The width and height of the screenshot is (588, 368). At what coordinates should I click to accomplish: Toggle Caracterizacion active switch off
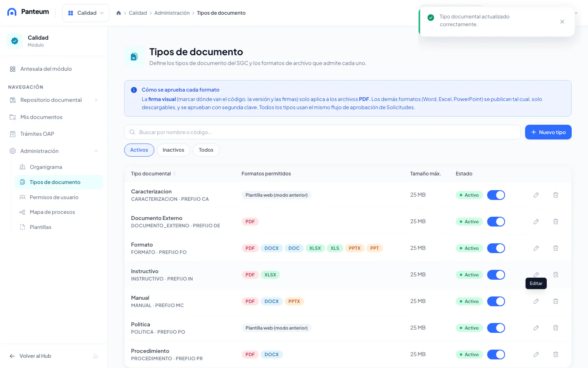tap(496, 195)
